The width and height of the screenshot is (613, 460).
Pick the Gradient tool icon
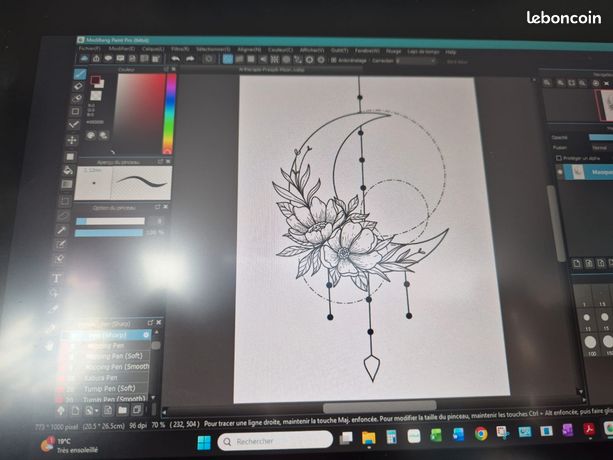[67, 184]
